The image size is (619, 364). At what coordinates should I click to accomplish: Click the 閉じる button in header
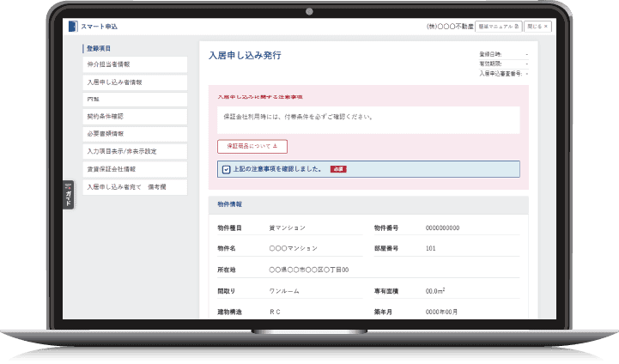pos(537,27)
